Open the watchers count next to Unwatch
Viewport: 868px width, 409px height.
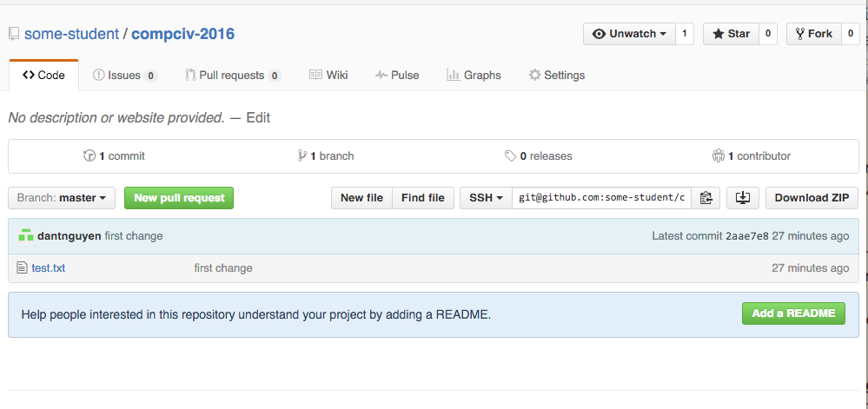(684, 34)
